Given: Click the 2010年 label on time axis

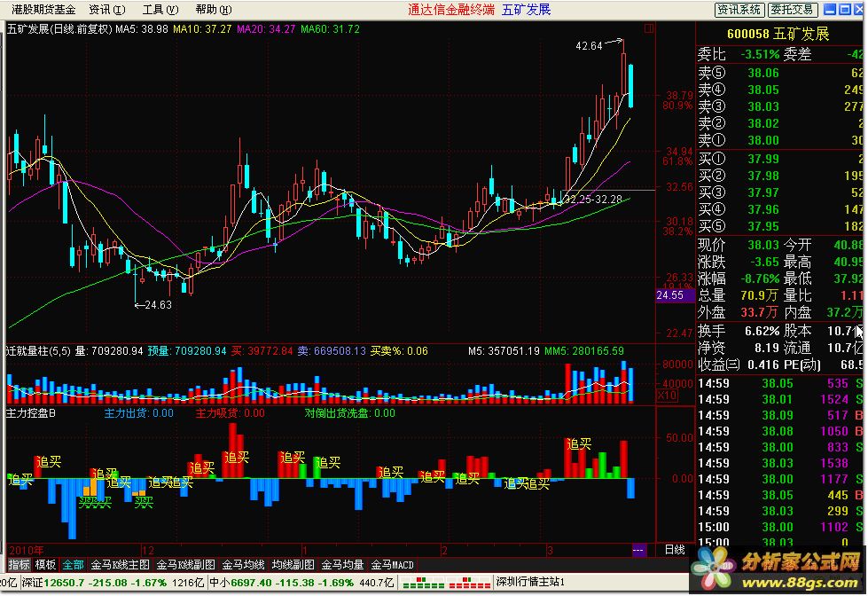Looking at the screenshot, I should [27, 550].
